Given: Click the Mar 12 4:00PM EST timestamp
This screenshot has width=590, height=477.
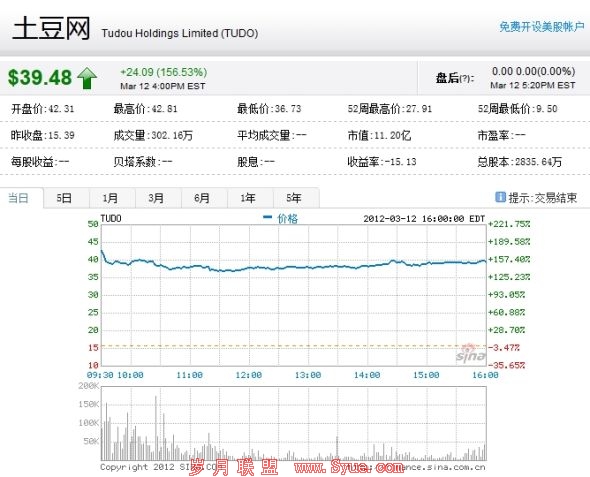Looking at the screenshot, I should click(x=163, y=86).
